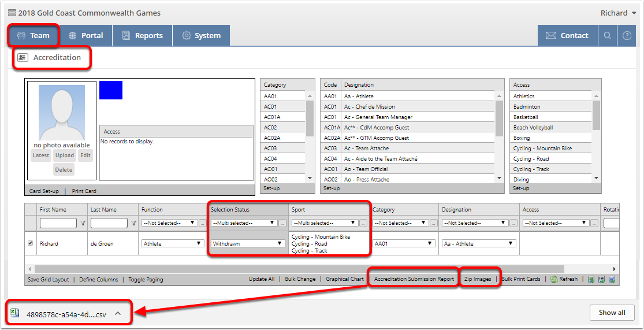Click the ellipsis button beside Access filter

coord(593,223)
